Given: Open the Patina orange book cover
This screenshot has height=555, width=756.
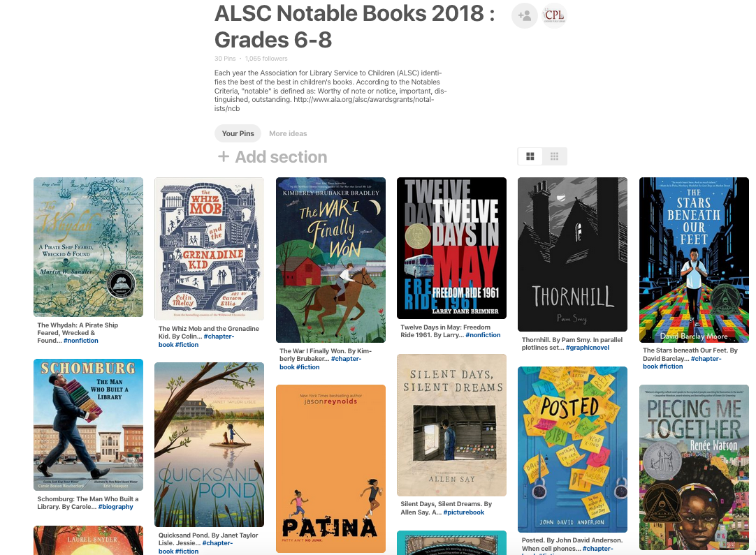Looking at the screenshot, I should (330, 468).
